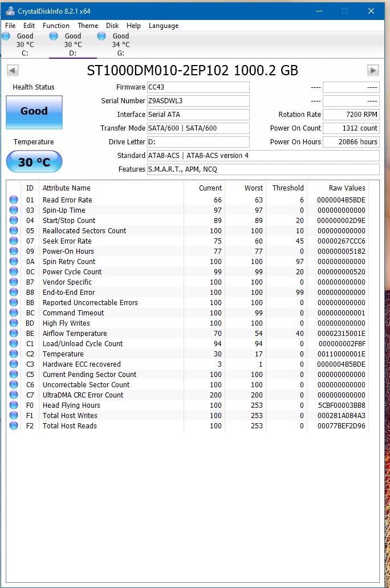Switch to drive C: disk tab

pyautogui.click(x=25, y=44)
